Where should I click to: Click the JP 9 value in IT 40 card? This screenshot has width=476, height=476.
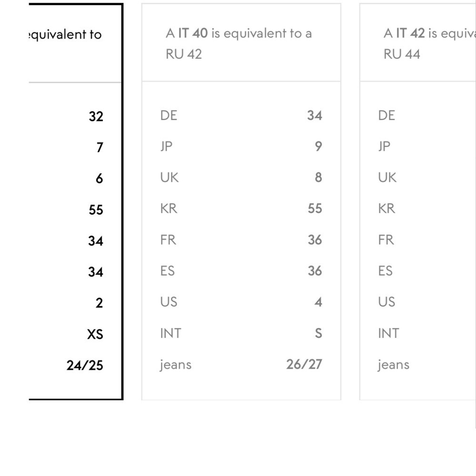(x=318, y=147)
